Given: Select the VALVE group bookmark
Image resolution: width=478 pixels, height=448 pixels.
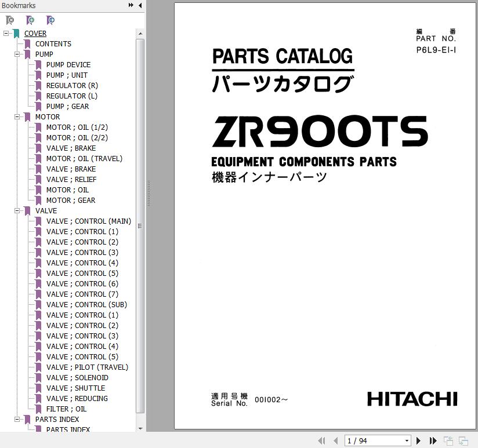Looking at the screenshot, I should pos(46,210).
